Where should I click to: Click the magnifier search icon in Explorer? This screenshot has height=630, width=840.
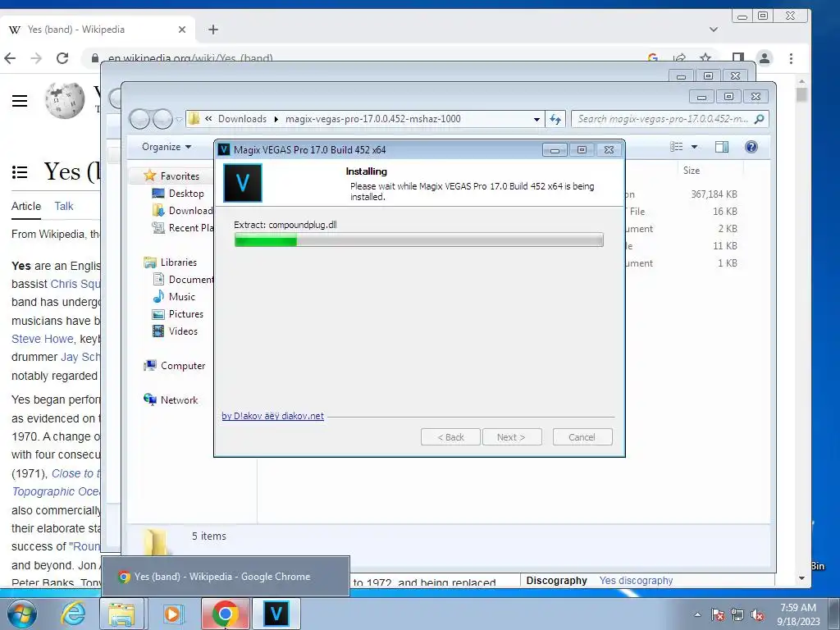759,119
